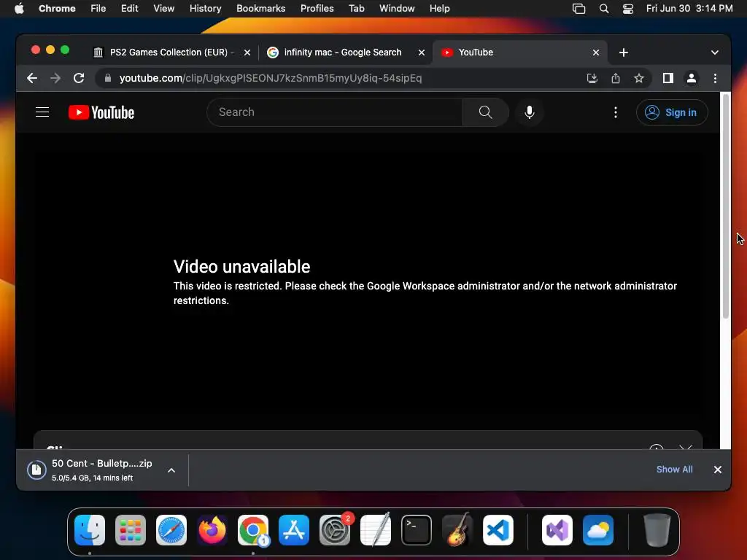Open Launchpad from the dock

click(x=131, y=530)
